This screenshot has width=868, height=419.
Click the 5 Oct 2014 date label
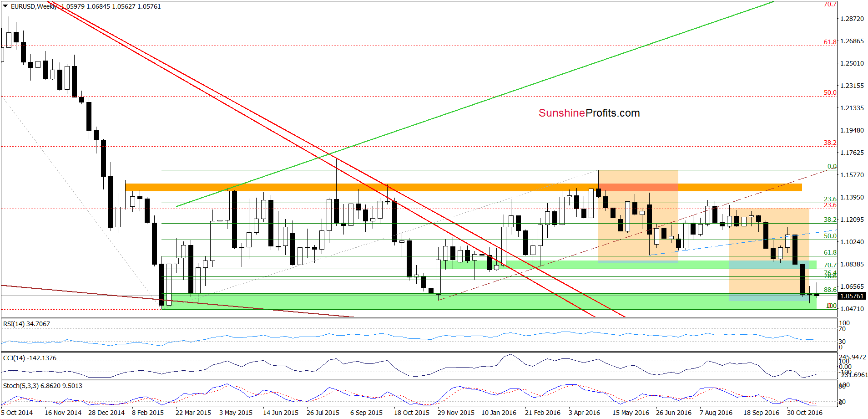[17, 413]
